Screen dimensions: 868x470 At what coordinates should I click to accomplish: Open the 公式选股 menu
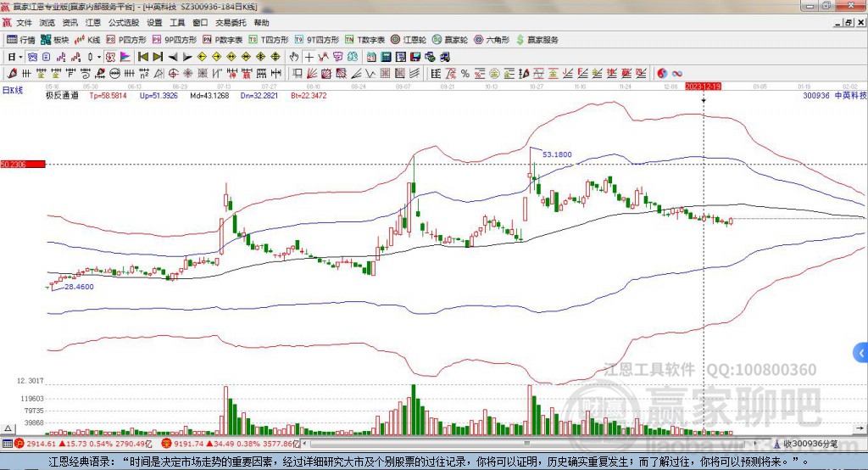(124, 23)
